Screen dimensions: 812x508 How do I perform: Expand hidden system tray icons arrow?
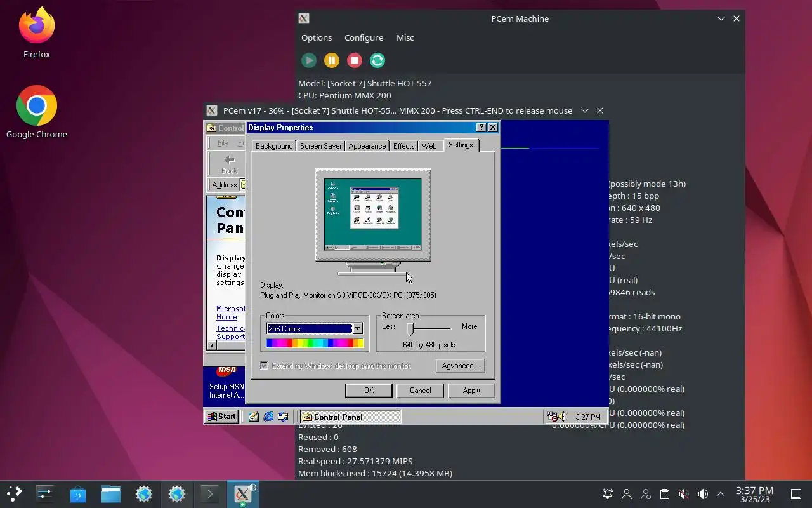(721, 493)
